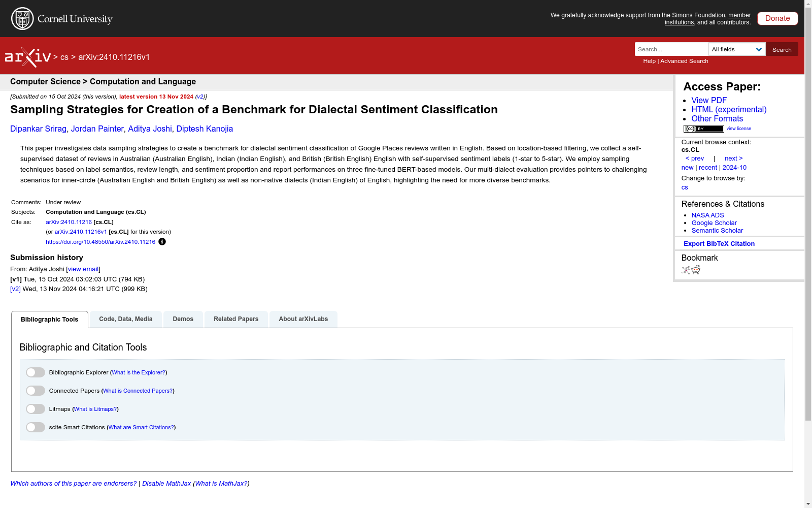Click scrollbar down arrow
Image resolution: width=812 pixels, height=508 pixels.
coord(808,504)
